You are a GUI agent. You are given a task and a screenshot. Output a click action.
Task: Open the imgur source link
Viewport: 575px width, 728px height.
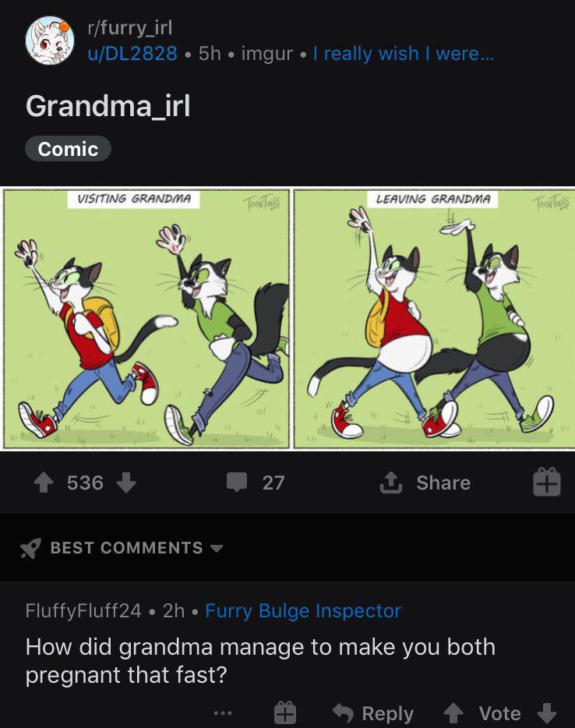point(266,54)
